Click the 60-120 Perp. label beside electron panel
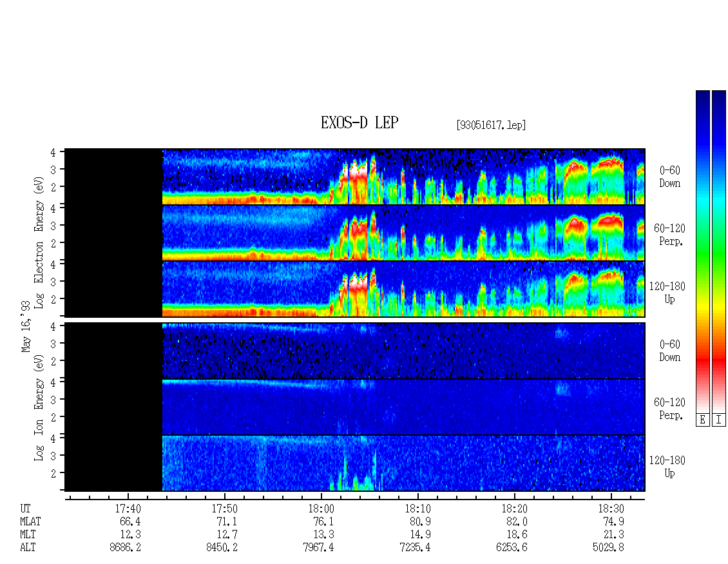The image size is (728, 564). (x=669, y=235)
